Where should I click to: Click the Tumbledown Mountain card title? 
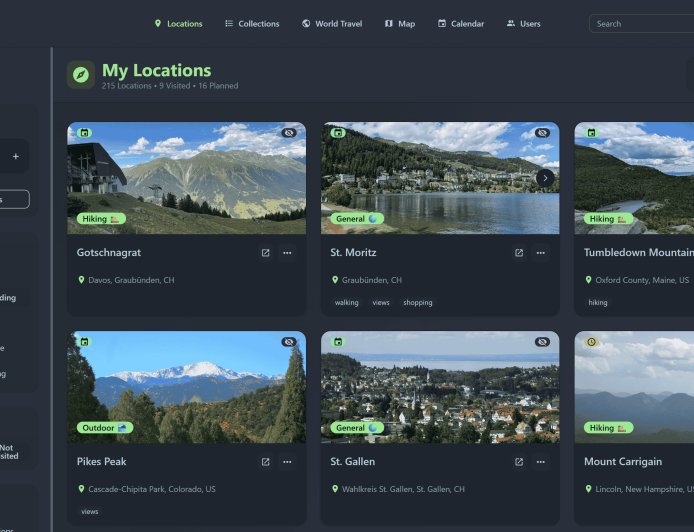[639, 253]
